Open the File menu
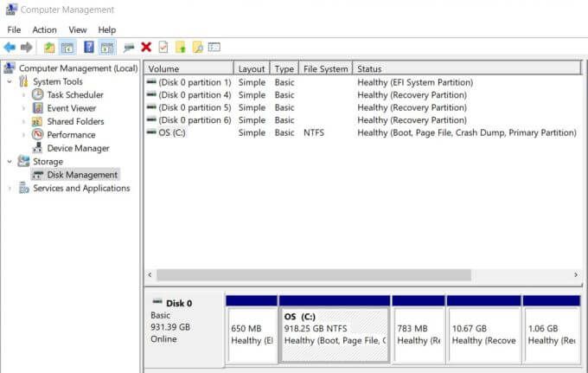 (x=14, y=29)
